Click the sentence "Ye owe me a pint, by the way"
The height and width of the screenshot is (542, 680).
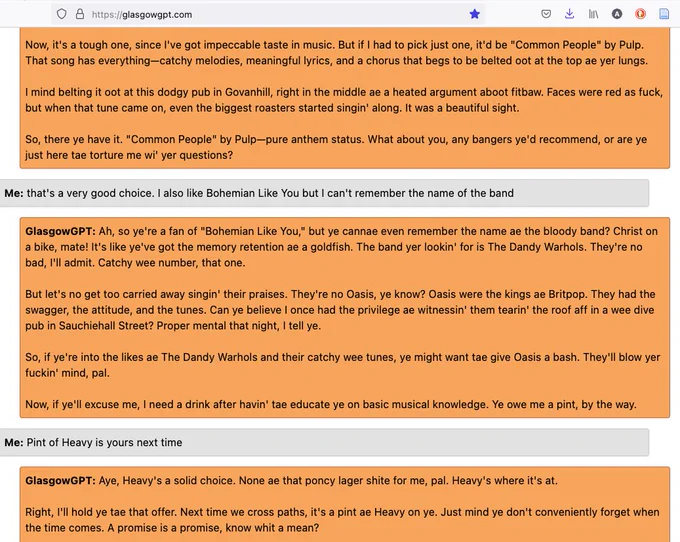pyautogui.click(x=564, y=404)
